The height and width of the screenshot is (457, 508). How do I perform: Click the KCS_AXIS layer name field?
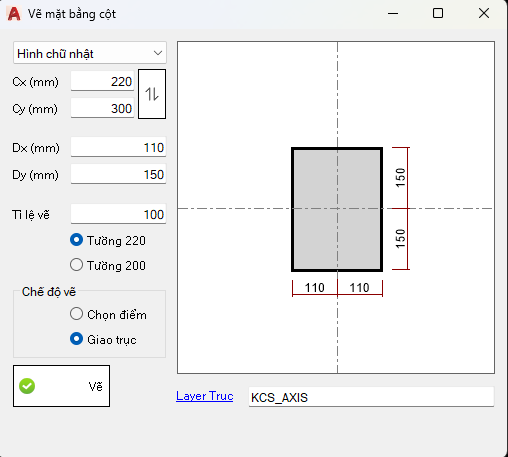tap(371, 397)
